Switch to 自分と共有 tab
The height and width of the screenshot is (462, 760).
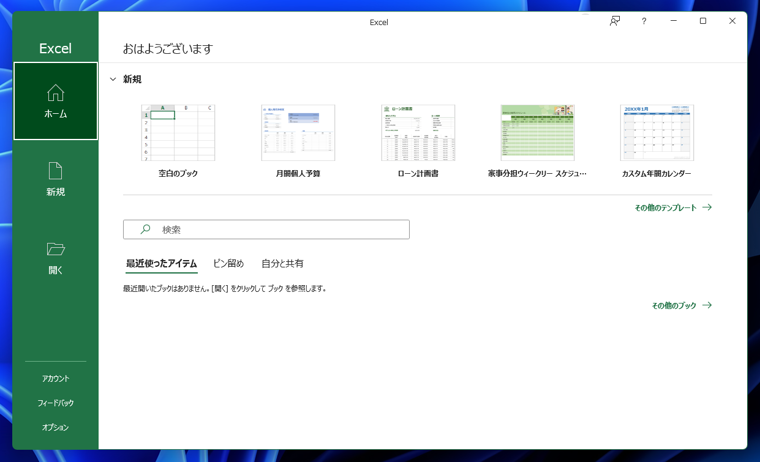[282, 264]
